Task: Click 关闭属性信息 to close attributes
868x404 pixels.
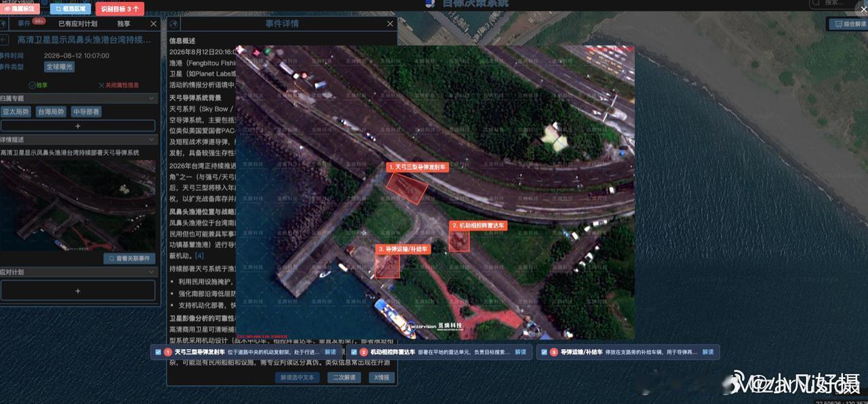Action: click(x=119, y=85)
